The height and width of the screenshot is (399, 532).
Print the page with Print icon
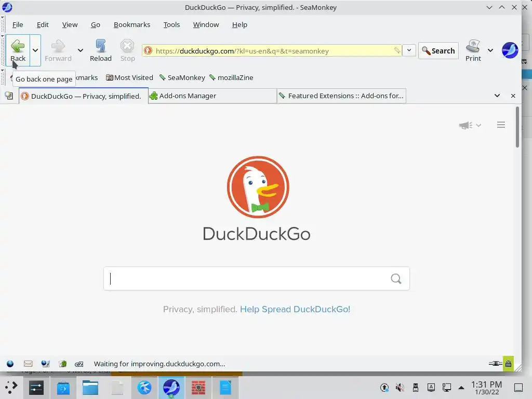[x=473, y=50]
